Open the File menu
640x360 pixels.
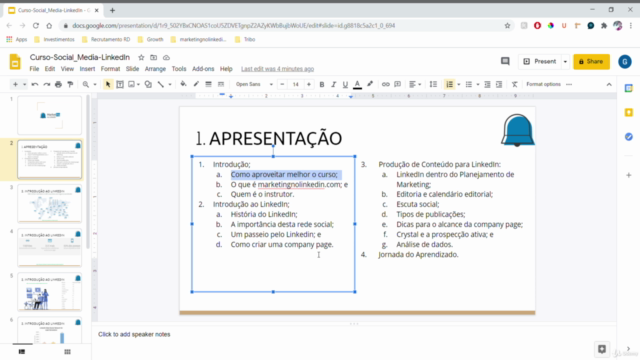tap(34, 69)
